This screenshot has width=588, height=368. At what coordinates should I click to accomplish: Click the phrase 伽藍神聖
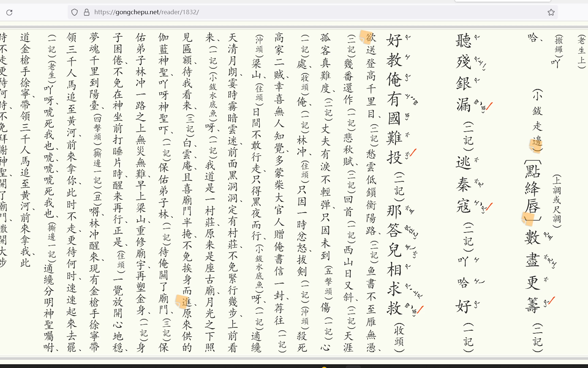pyautogui.click(x=164, y=55)
